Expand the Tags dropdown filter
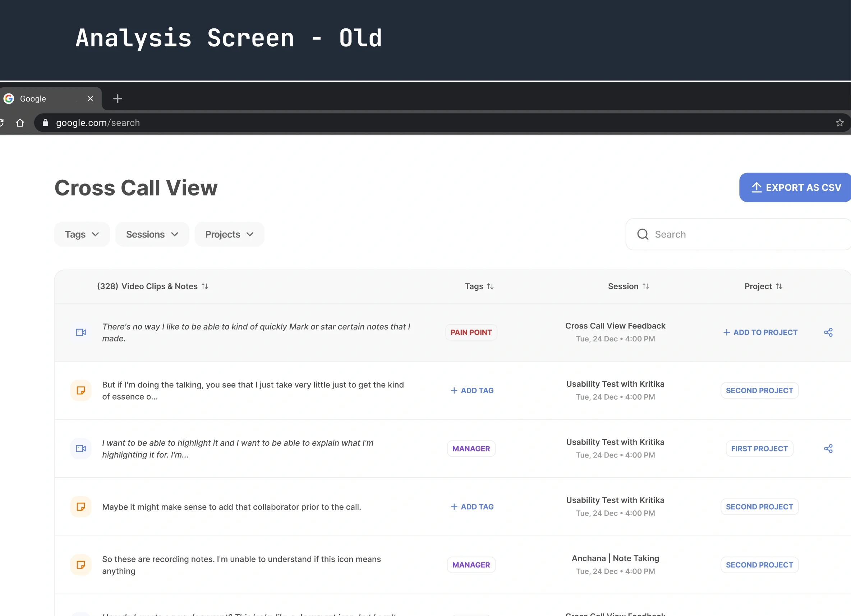Image resolution: width=851 pixels, height=616 pixels. point(80,234)
